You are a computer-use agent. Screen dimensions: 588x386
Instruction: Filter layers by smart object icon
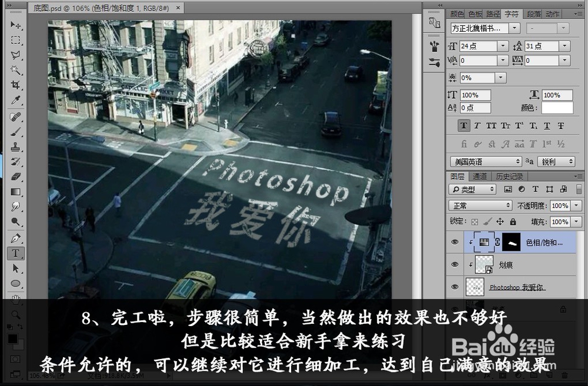563,189
